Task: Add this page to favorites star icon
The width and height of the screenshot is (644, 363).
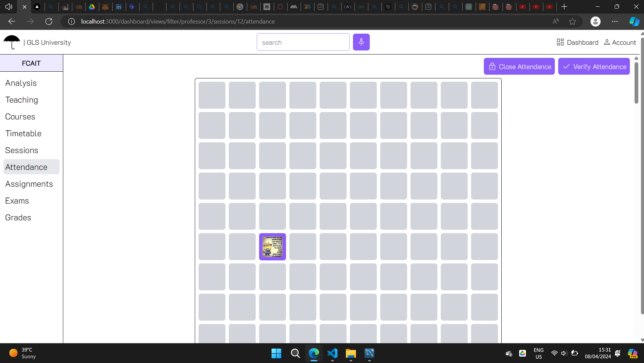Action: coord(572,22)
